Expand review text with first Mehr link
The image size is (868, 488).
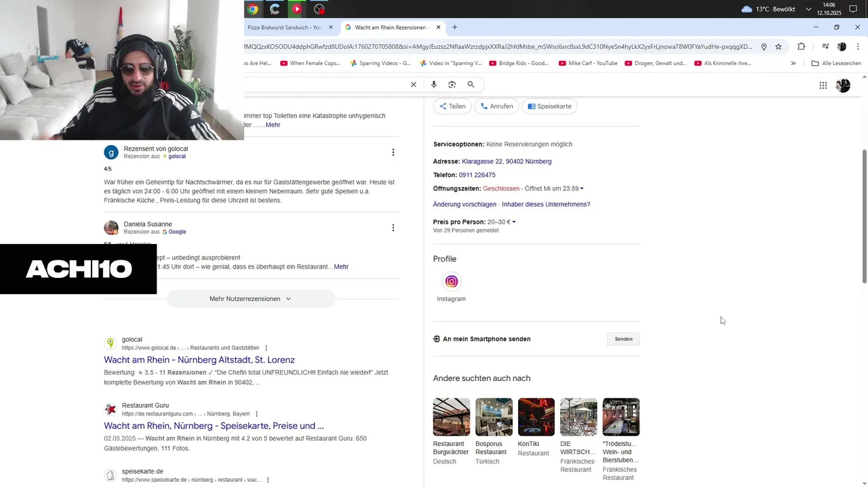tap(273, 125)
